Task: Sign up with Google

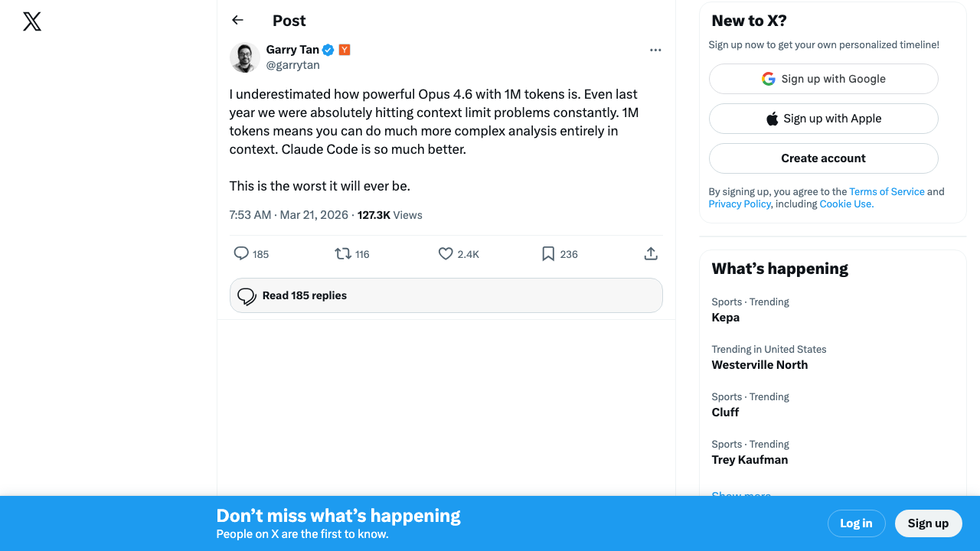Action: tap(823, 79)
